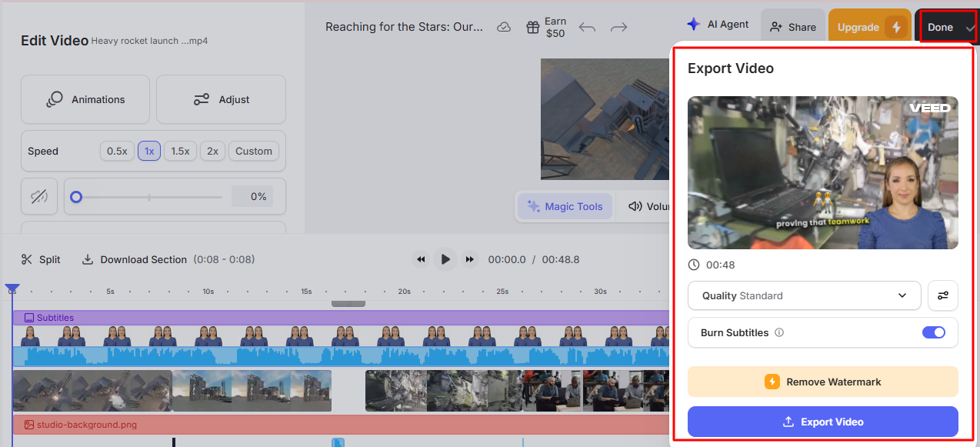
Task: Click the cloud sync status icon
Action: tap(504, 26)
